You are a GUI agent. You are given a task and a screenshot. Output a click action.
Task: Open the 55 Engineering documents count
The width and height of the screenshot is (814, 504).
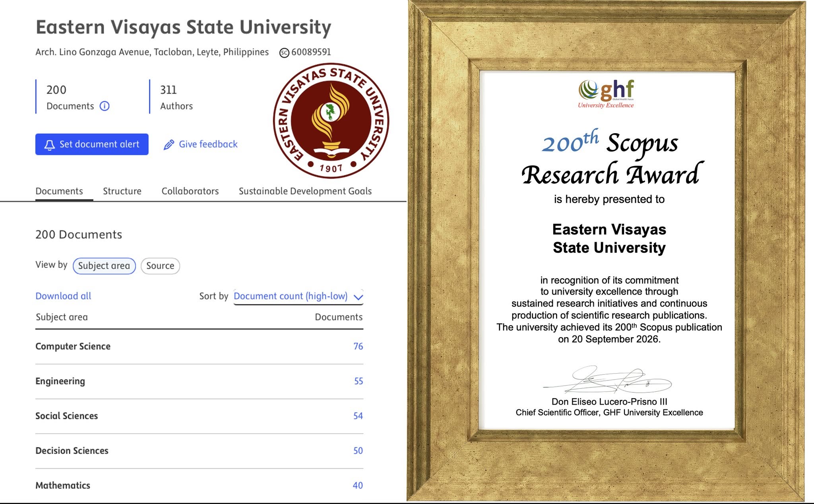tap(359, 381)
